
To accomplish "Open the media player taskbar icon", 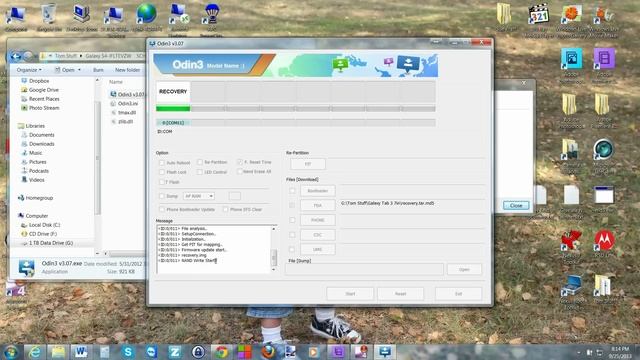I will (314, 351).
